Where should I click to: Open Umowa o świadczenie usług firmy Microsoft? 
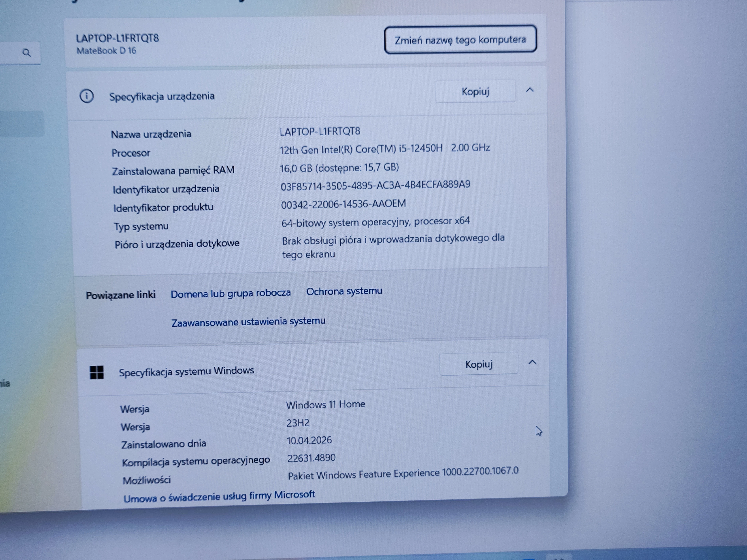219,497
